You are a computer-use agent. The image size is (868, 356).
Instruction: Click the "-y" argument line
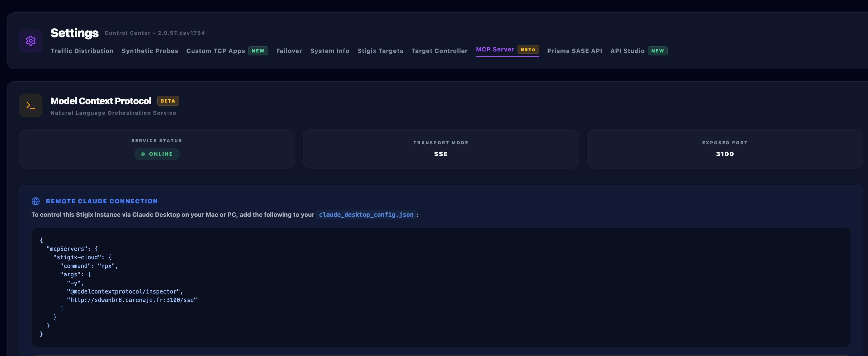pos(75,283)
